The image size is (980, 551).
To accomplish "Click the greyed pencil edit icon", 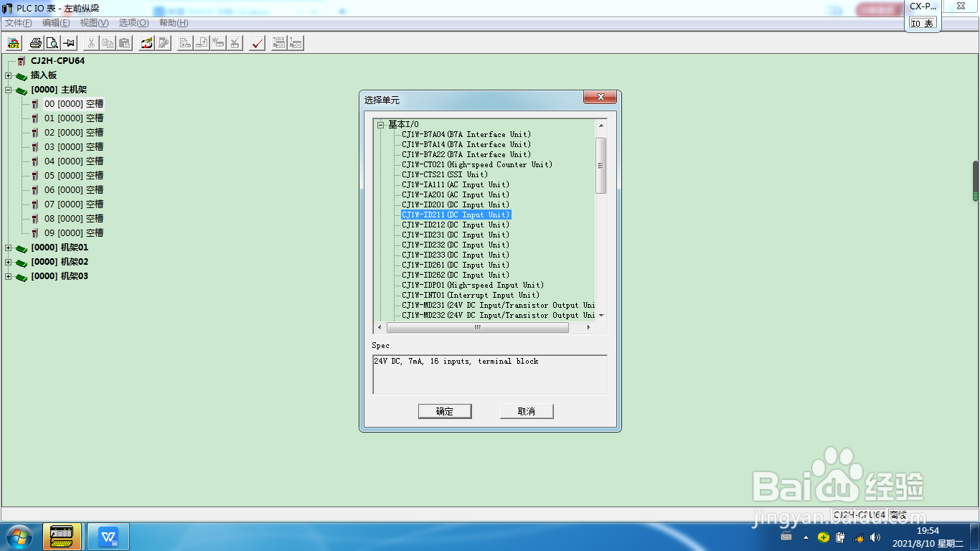I will [164, 43].
